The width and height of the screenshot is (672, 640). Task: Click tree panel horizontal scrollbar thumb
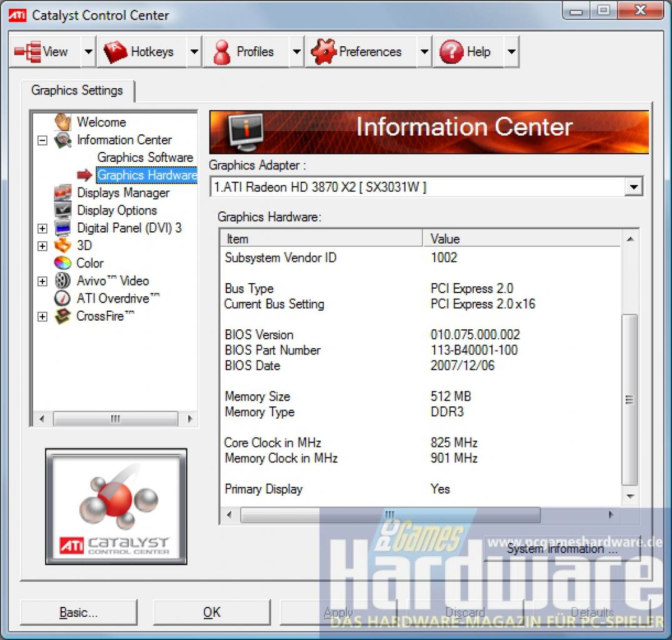pos(115,419)
